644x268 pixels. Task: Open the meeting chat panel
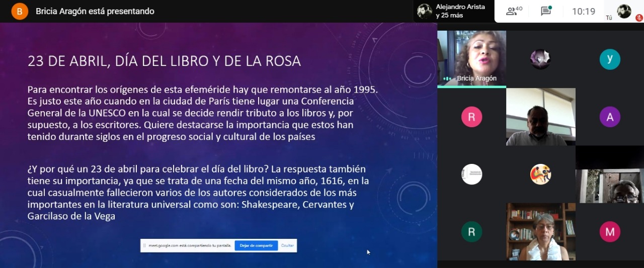point(546,11)
